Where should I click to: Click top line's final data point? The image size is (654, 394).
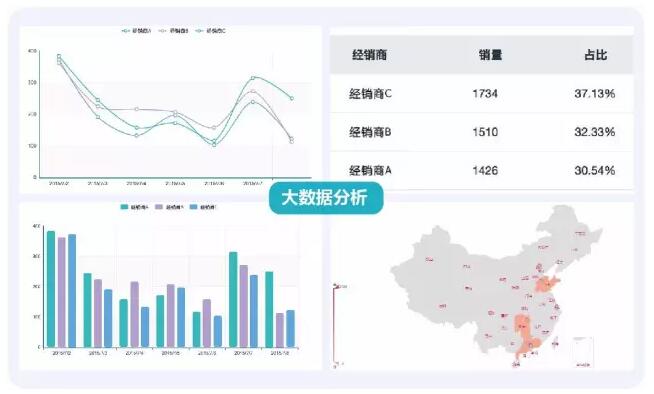tap(292, 98)
